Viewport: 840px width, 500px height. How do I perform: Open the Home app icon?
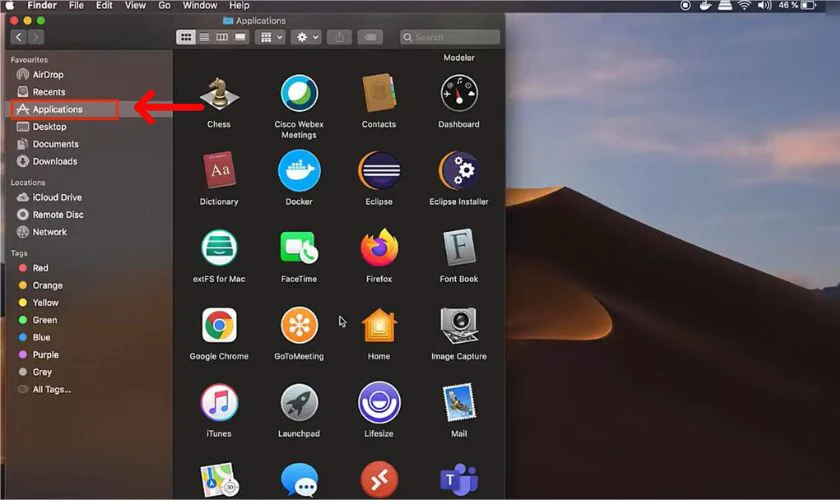(x=379, y=325)
